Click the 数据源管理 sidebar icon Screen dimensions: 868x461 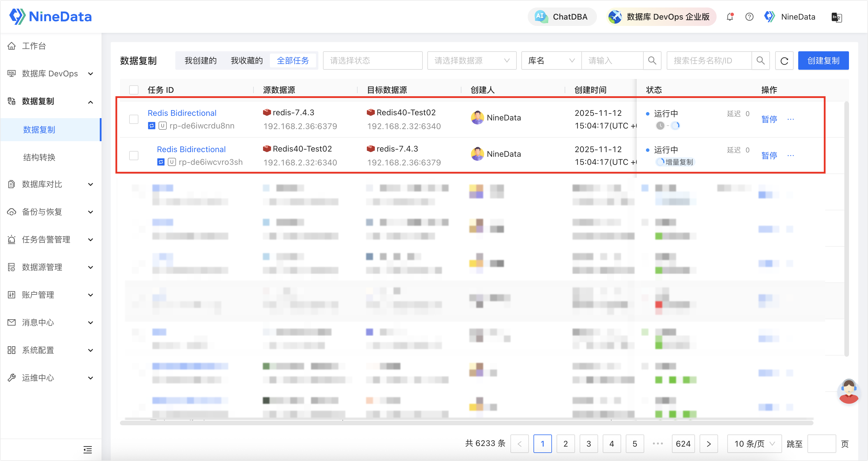click(x=12, y=267)
